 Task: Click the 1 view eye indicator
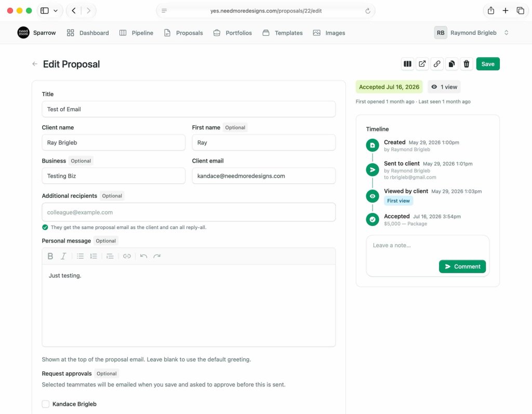[x=444, y=87]
